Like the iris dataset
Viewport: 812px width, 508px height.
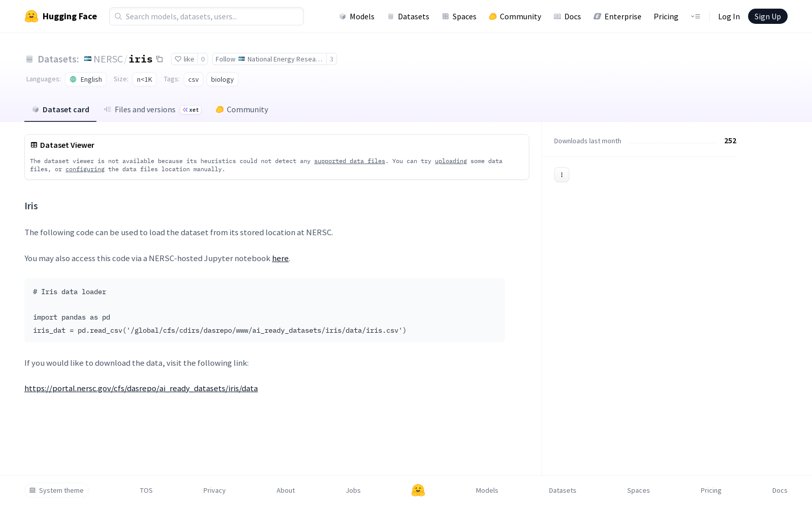pos(184,59)
